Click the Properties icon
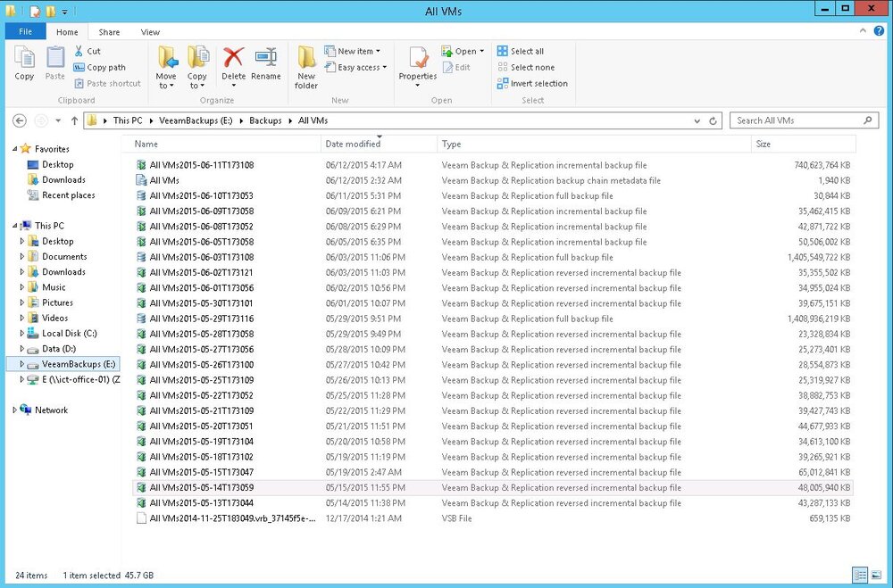Viewport: 893px width, 588px height. [418, 57]
